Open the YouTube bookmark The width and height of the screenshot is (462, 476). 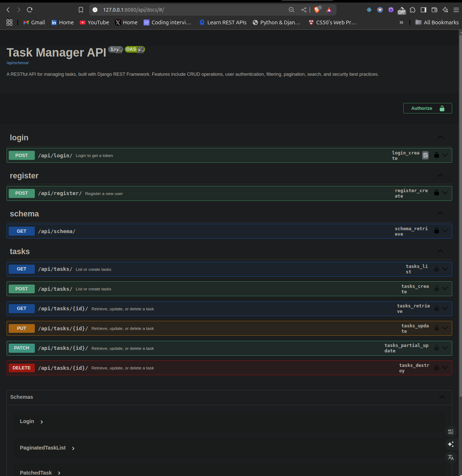pyautogui.click(x=94, y=22)
